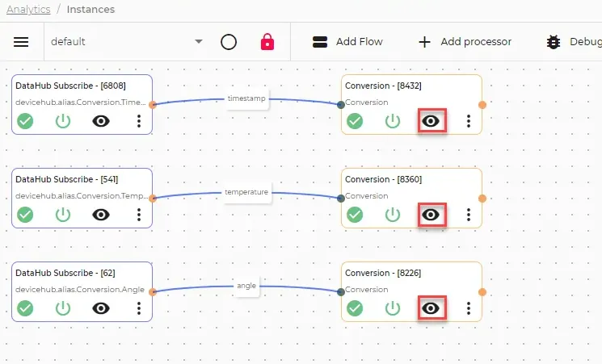This screenshot has height=364, width=602.
Task: Toggle eye view of DataHub Subscribe [6808]
Action: (x=101, y=121)
